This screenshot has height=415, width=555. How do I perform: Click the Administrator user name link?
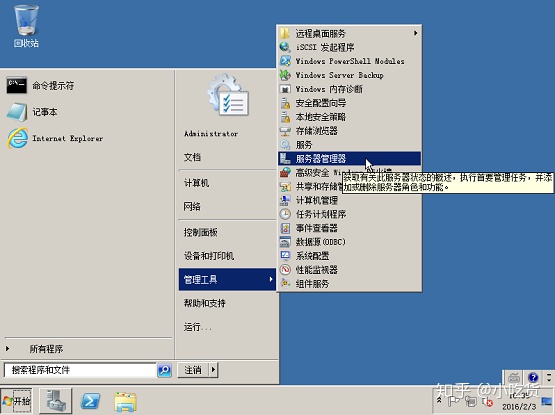pyautogui.click(x=211, y=133)
